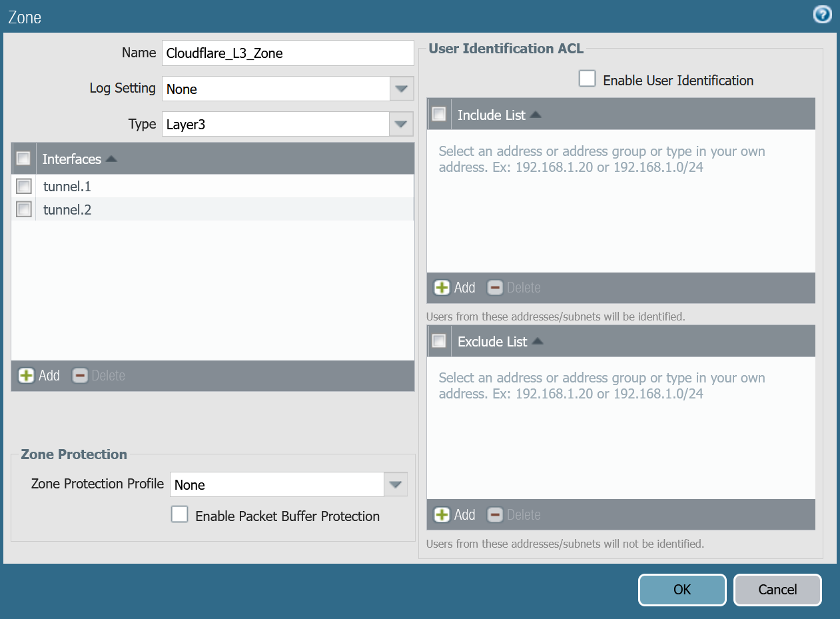The width and height of the screenshot is (840, 619).
Task: Click the green plus Add icon in Include List
Action: 441,287
